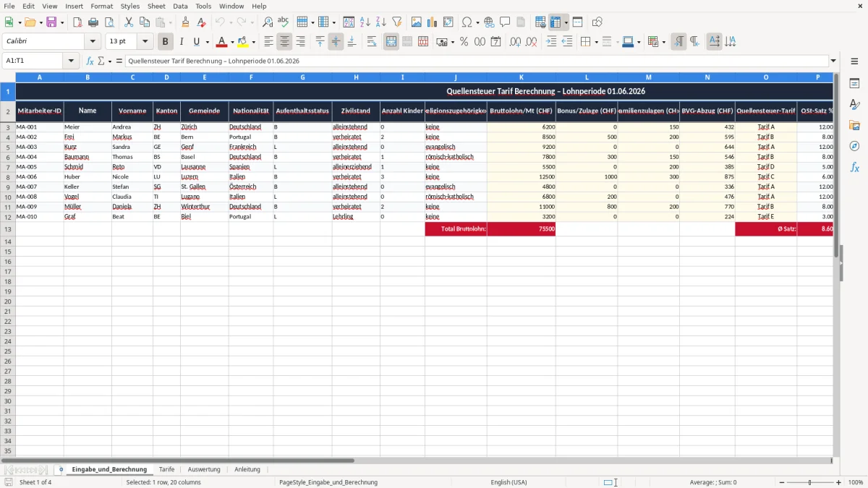The width and height of the screenshot is (868, 488).
Task: Open the sidebar Navigator panel
Action: 854,146
